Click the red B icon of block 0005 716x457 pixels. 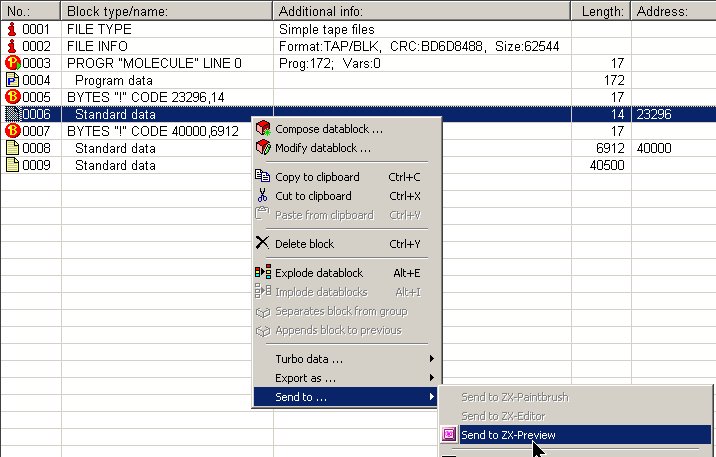coord(13,97)
